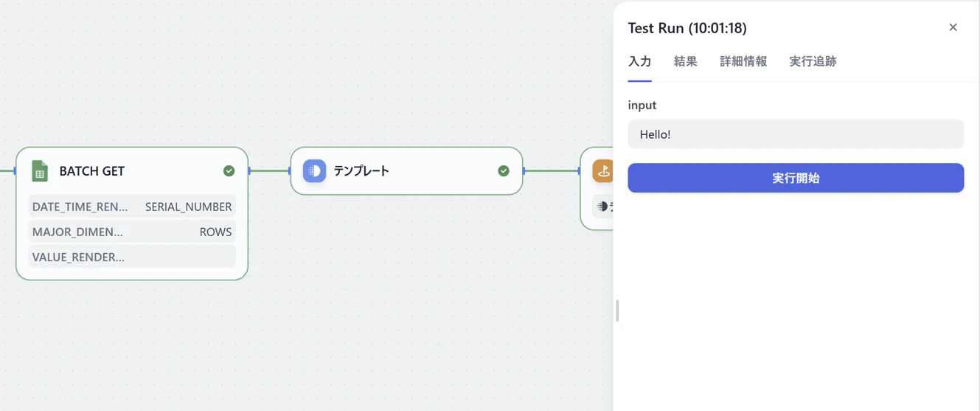Select the MAJOR_DIMEN... ROWS row
The image size is (980, 411).
132,232
